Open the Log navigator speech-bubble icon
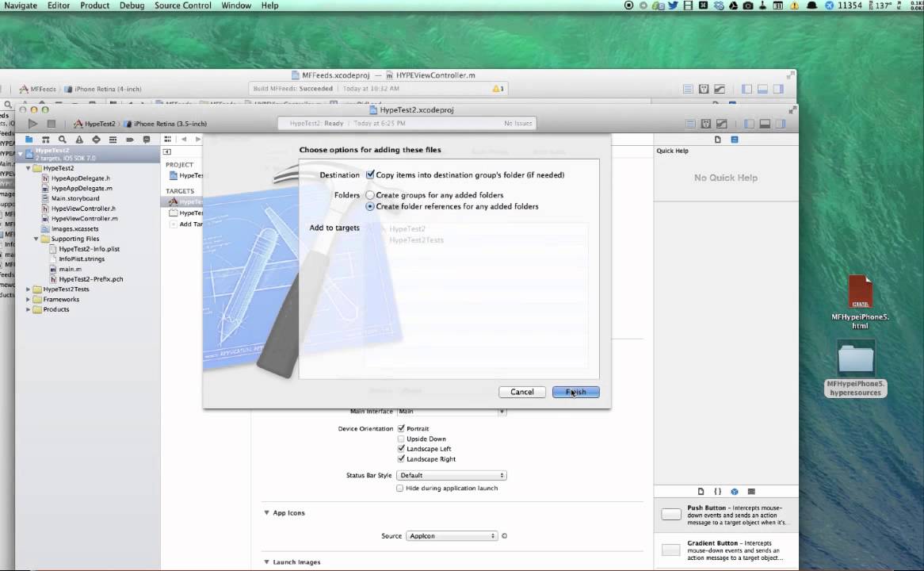924x571 pixels. coord(146,140)
